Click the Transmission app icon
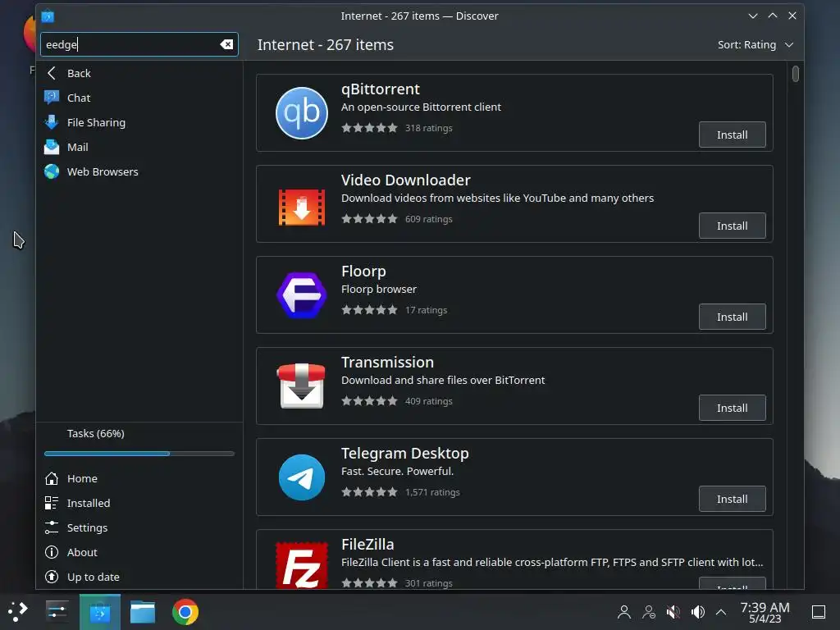This screenshot has width=840, height=630. 301,386
